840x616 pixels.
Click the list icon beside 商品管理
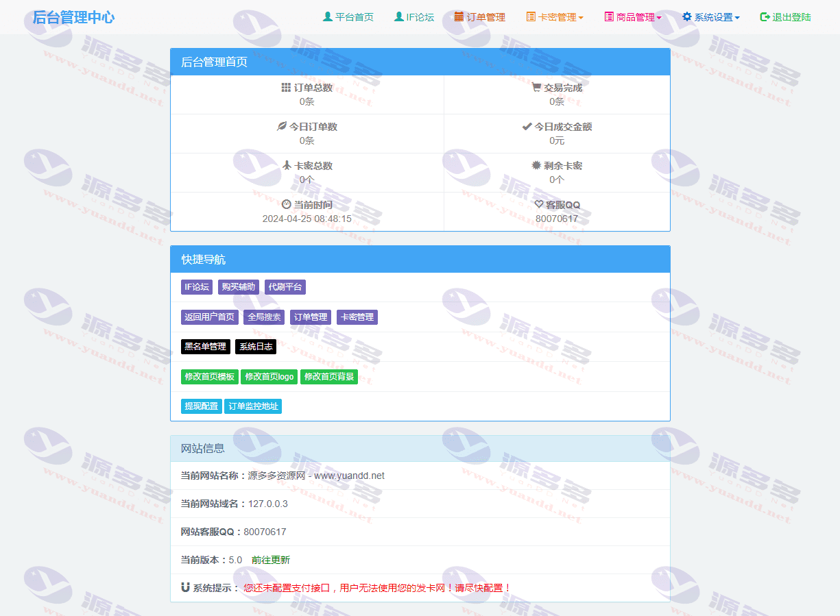pos(609,16)
